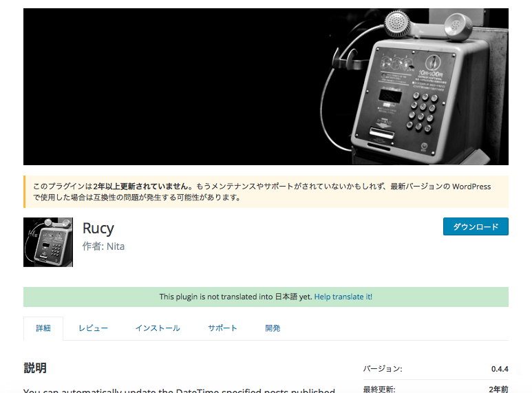This screenshot has width=532, height=393.
Task: Click the 最終更新 label
Action: [x=379, y=389]
